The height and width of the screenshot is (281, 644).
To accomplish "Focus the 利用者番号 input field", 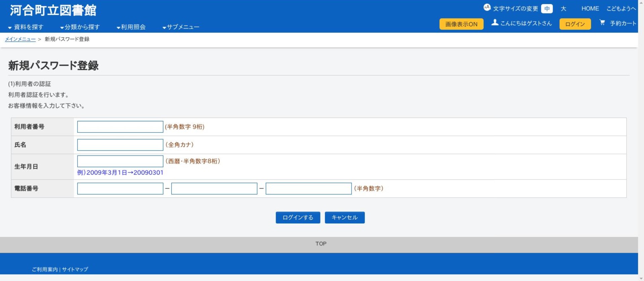I will 120,127.
